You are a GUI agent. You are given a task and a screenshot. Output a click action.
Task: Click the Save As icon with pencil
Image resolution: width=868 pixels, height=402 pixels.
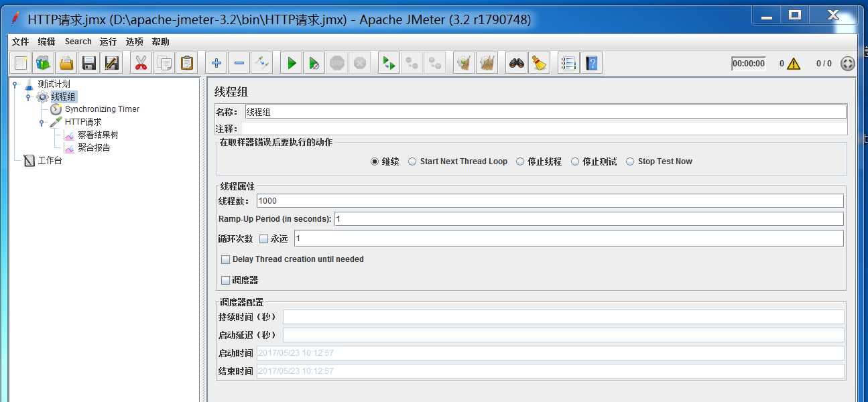111,64
